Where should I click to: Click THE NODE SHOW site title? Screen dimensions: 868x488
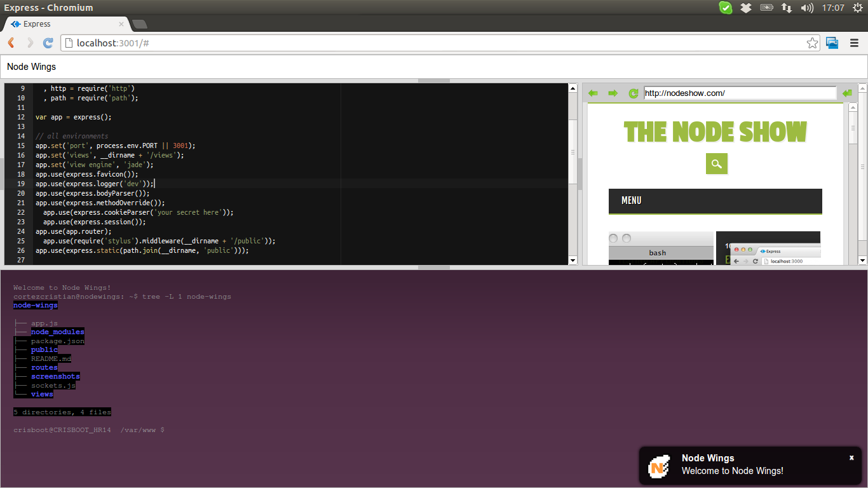pyautogui.click(x=715, y=132)
